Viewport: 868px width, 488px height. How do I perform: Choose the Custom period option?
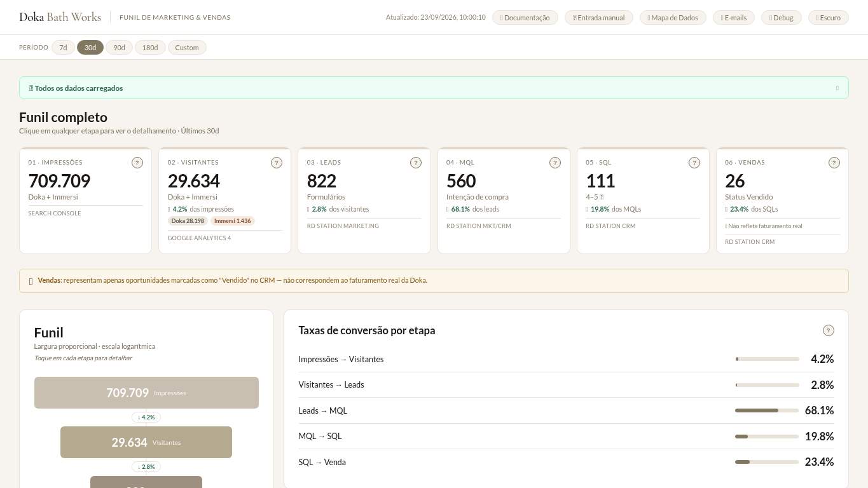[187, 48]
